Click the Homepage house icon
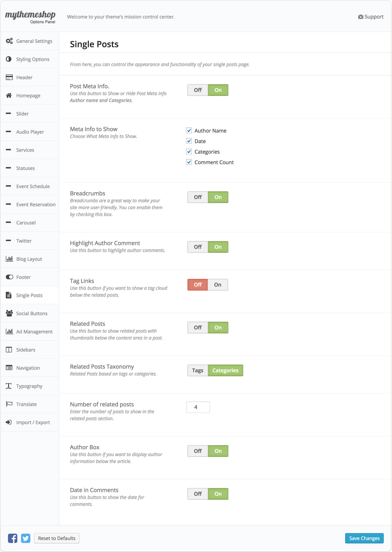The height and width of the screenshot is (552, 392). coord(9,96)
